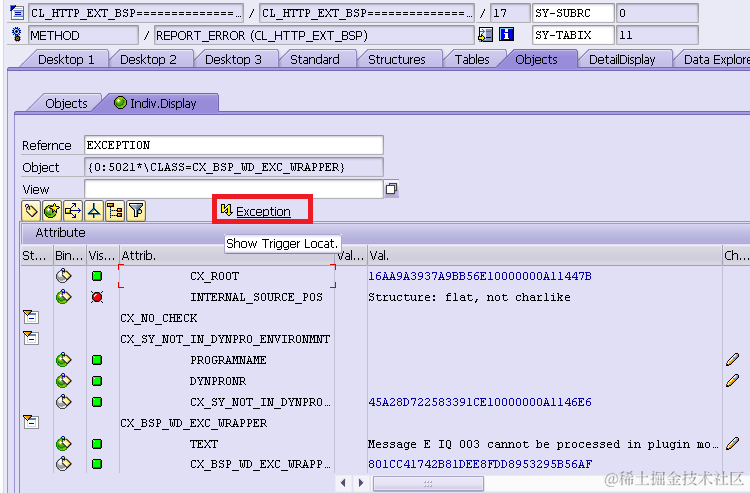Open the reference value 45A28D722583391CE…
This screenshot has width=750, height=493.
pyautogui.click(x=480, y=402)
